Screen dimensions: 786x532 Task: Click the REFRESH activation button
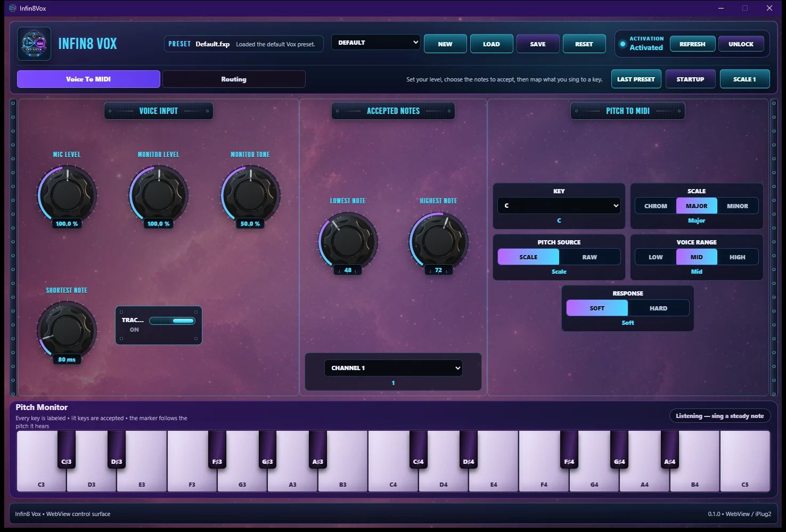692,44
